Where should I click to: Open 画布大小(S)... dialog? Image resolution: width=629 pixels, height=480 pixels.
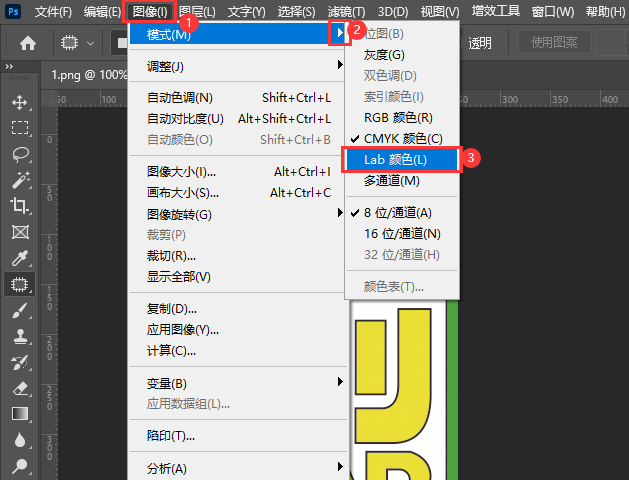pyautogui.click(x=237, y=193)
